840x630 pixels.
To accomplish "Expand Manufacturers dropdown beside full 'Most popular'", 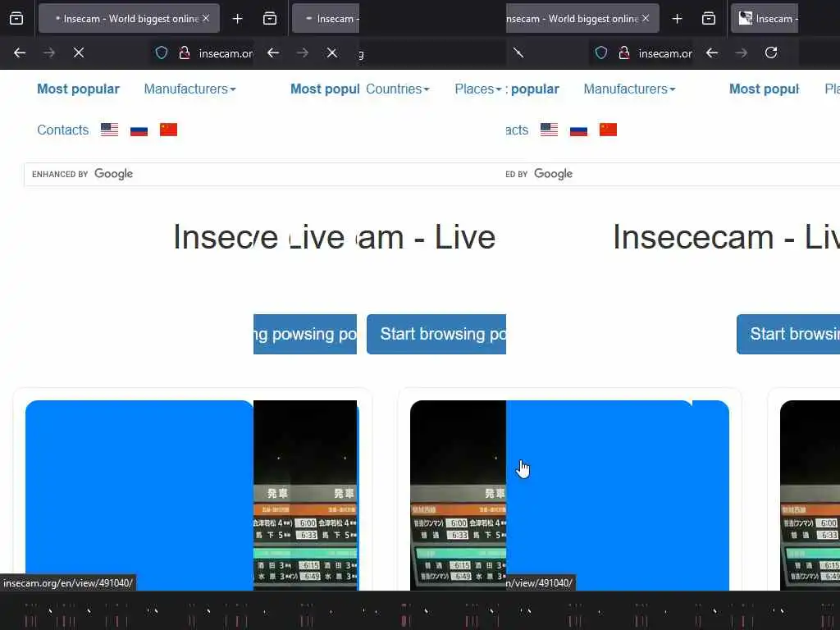I will 189,89.
